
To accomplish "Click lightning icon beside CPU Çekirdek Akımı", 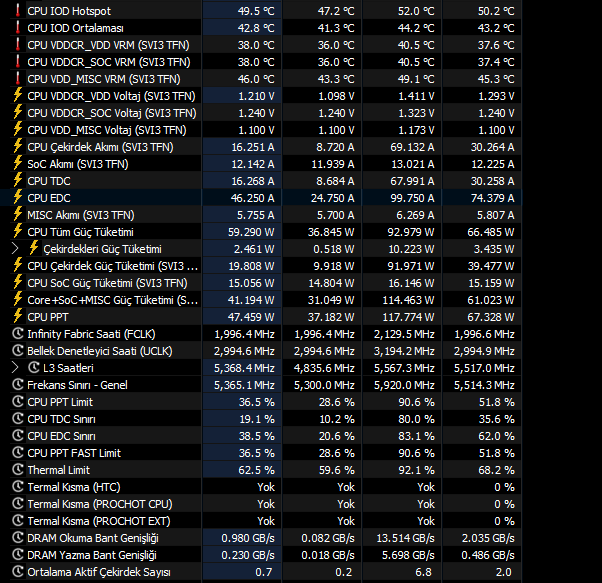I will (x=18, y=146).
